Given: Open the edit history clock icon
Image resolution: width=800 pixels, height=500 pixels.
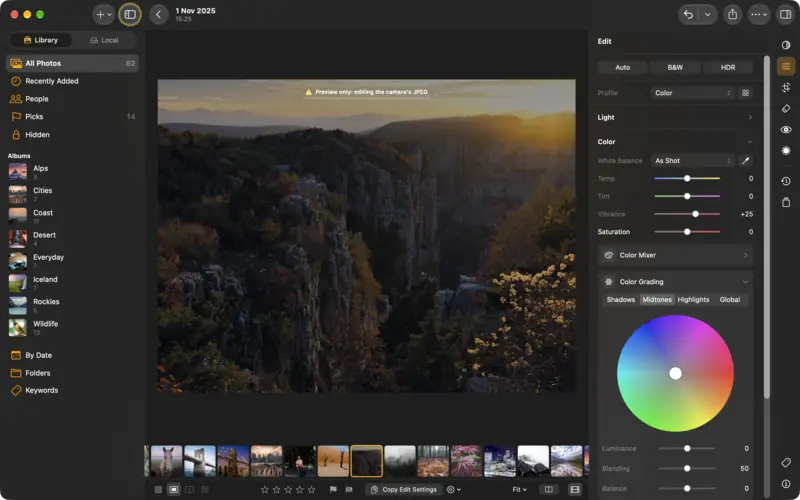Looking at the screenshot, I should point(786,181).
